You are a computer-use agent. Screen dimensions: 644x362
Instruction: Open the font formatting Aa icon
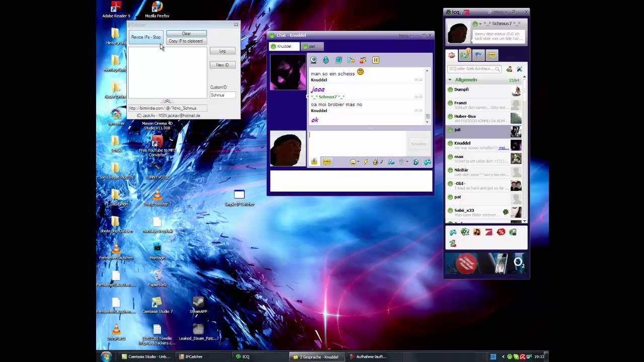point(391,162)
